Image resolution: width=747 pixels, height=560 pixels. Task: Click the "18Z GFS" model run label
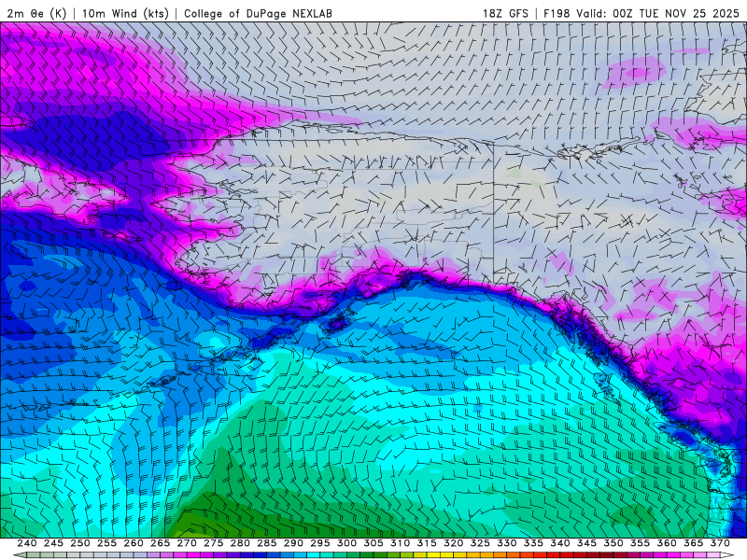tap(505, 13)
